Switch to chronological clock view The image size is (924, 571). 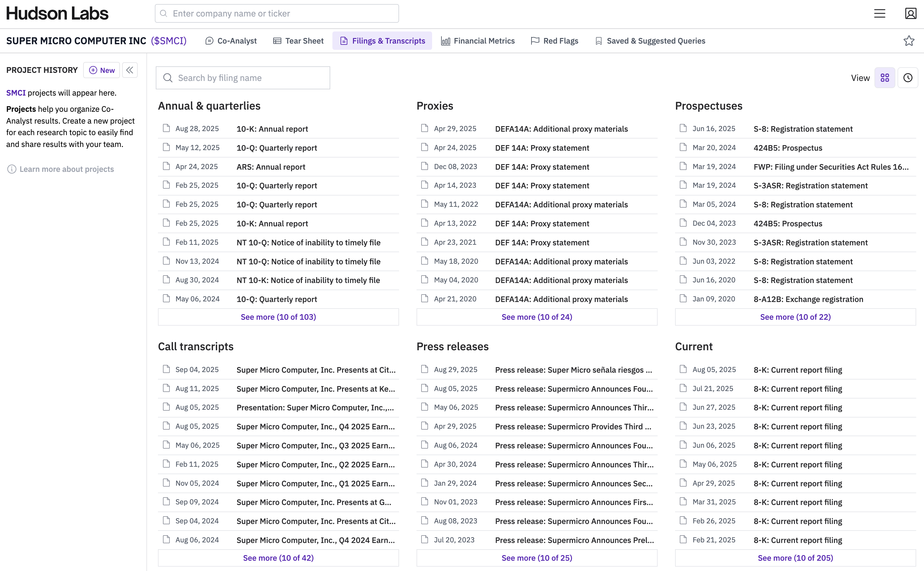click(x=907, y=78)
